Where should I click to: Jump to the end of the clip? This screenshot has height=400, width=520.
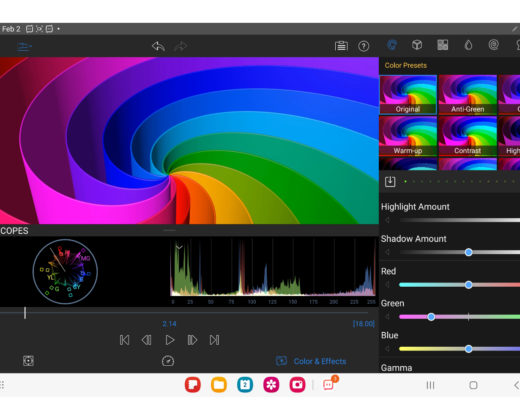214,340
